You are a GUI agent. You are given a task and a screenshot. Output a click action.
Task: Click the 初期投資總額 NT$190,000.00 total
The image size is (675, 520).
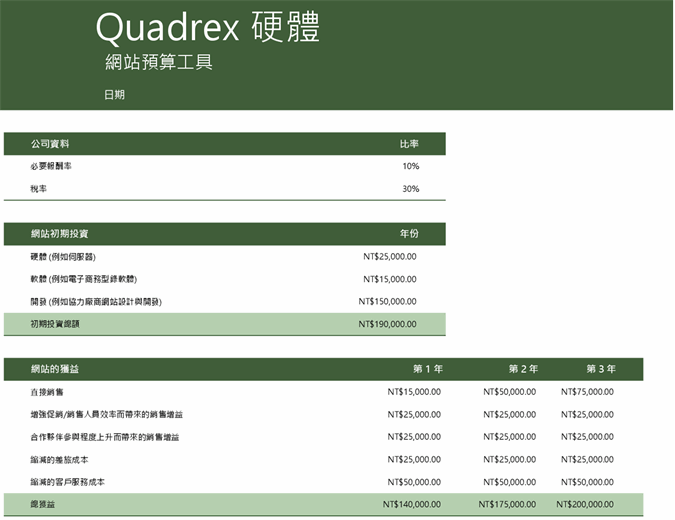[387, 324]
